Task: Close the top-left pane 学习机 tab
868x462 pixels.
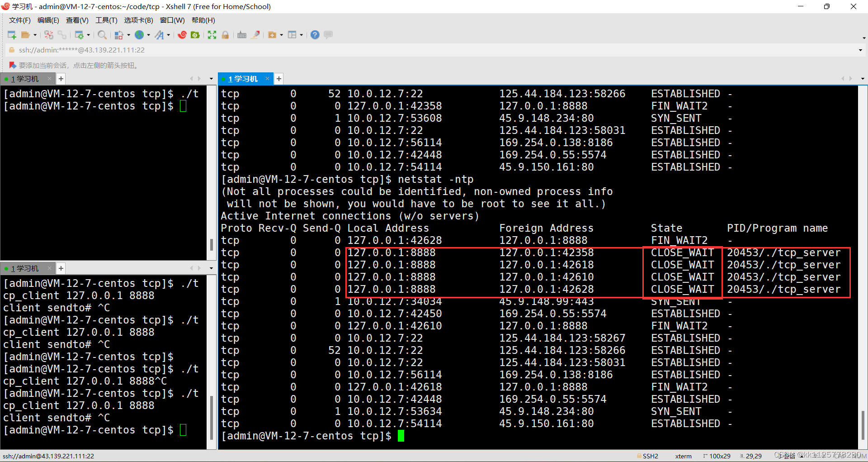Action: 50,79
